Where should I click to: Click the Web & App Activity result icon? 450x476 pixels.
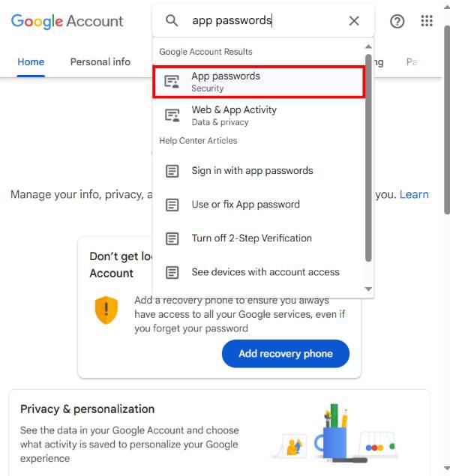(172, 115)
